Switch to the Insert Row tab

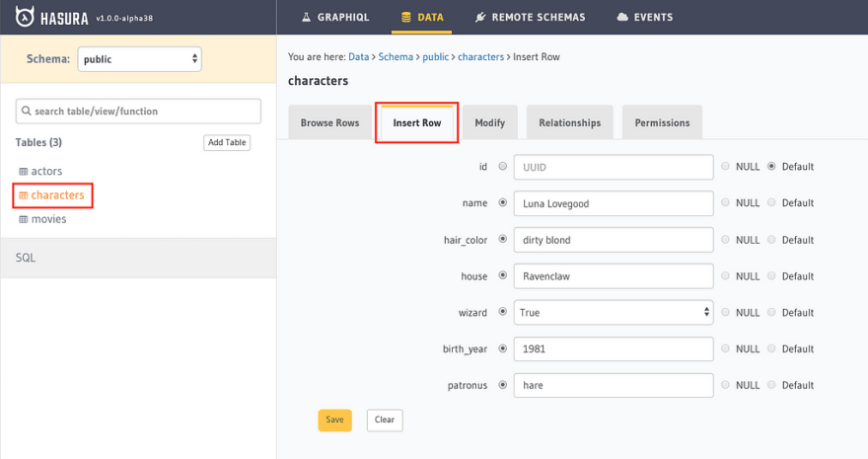tap(417, 122)
